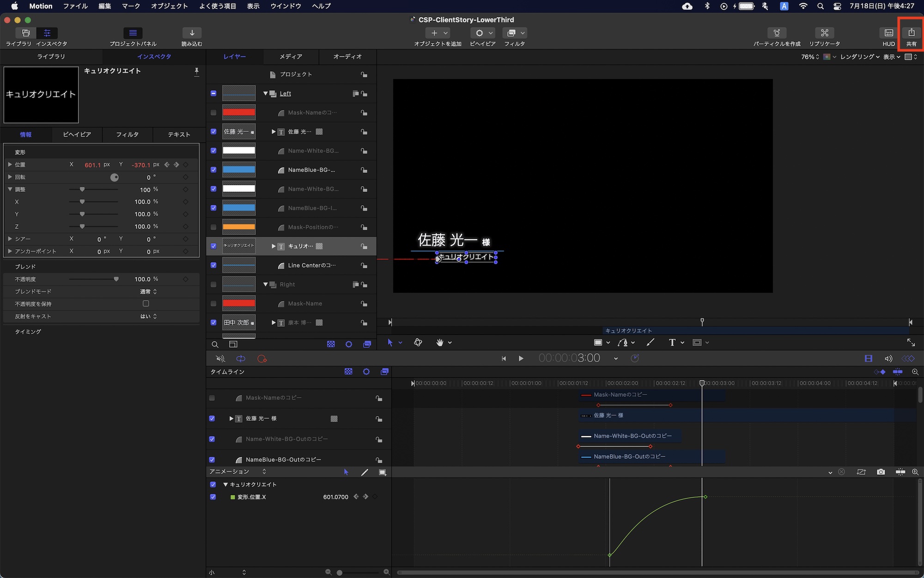The height and width of the screenshot is (578, 924).
Task: Disable the Line Center layer checkbox
Action: 213,265
